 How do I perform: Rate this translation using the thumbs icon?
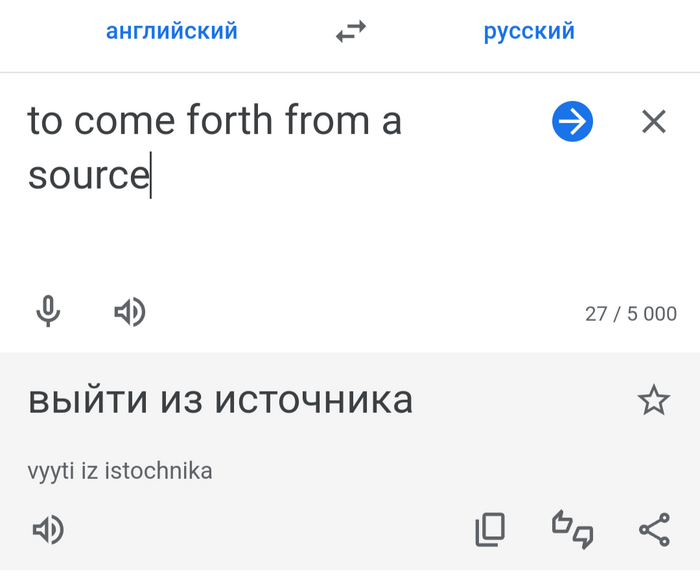(x=572, y=530)
